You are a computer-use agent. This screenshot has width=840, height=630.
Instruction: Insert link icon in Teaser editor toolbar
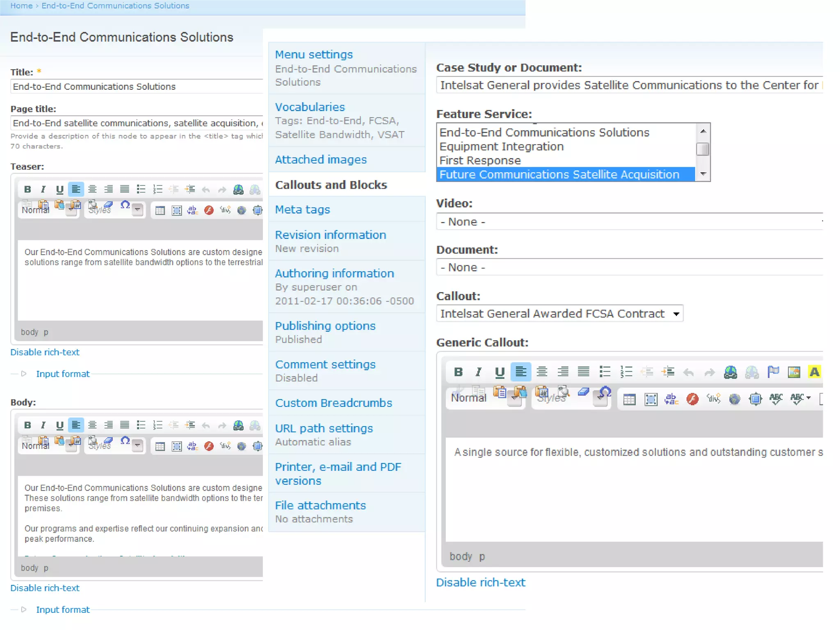(238, 189)
